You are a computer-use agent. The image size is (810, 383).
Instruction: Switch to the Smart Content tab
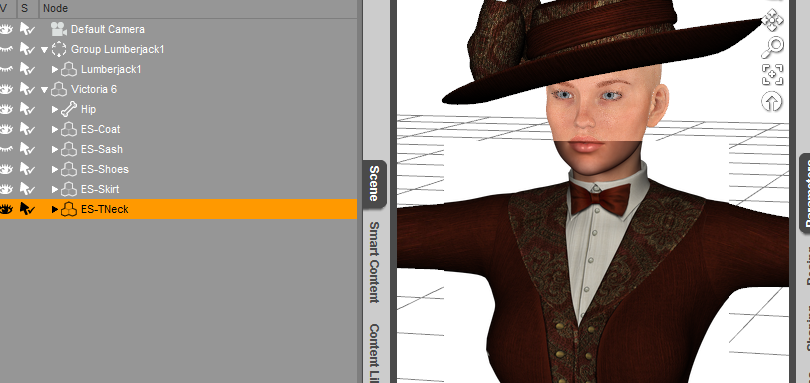[x=374, y=263]
